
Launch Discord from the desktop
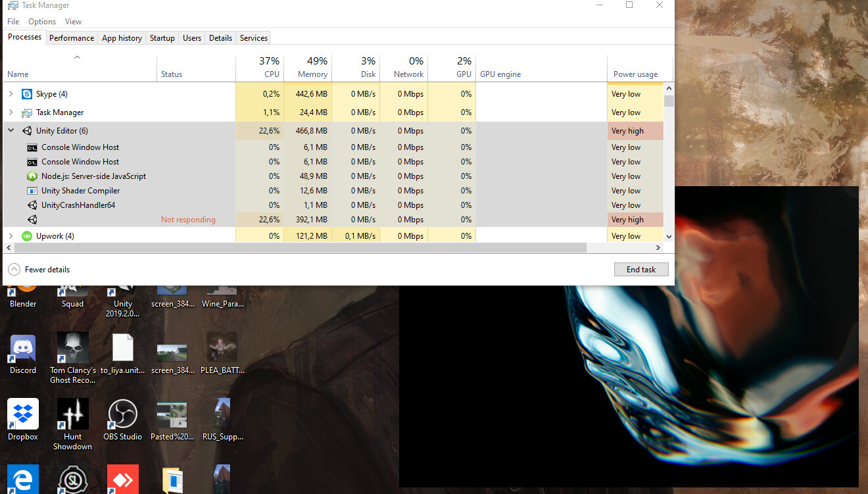22,349
